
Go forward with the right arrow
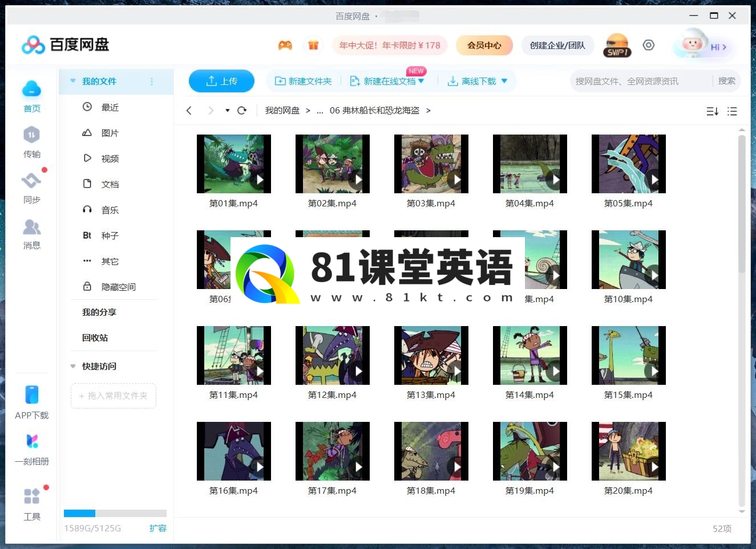point(211,111)
